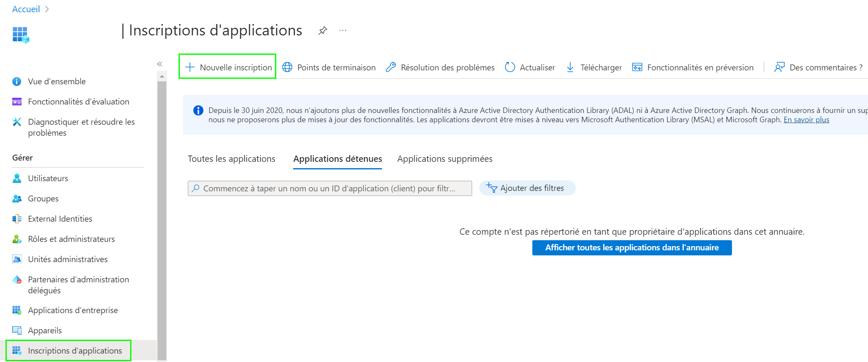
Task: Select the Applications détenues tab
Action: pyautogui.click(x=338, y=159)
